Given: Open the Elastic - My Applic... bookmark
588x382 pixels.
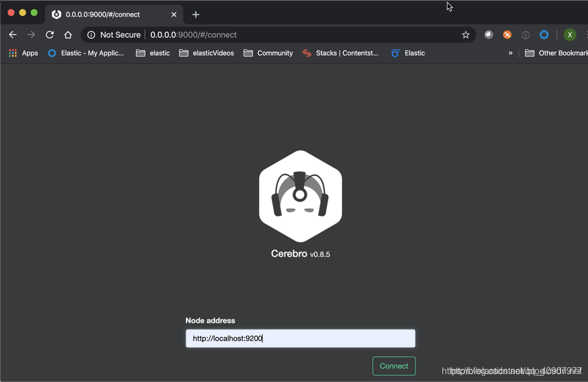Looking at the screenshot, I should point(86,53).
